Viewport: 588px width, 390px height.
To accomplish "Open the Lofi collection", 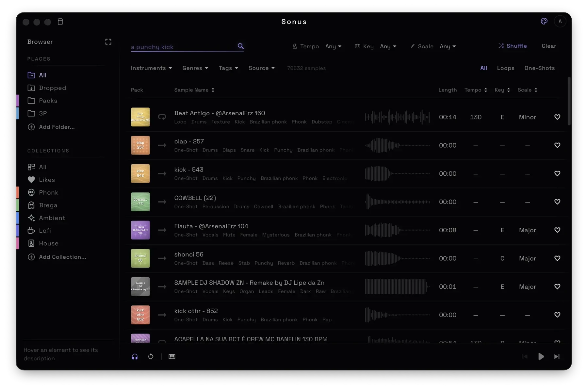I will pyautogui.click(x=39, y=231).
